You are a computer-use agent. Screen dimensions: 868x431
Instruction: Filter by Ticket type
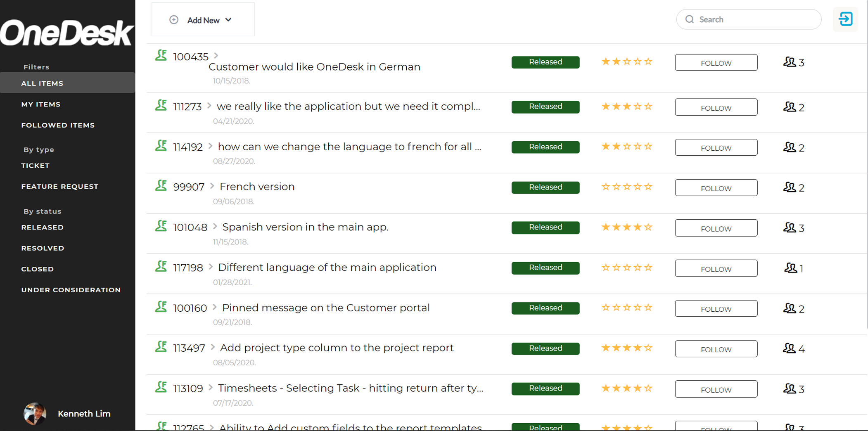click(x=36, y=166)
